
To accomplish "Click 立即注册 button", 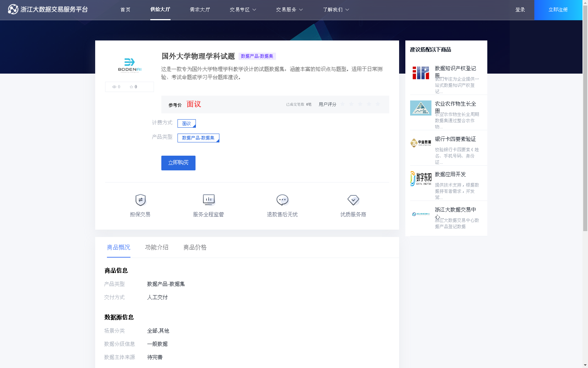I will (558, 10).
